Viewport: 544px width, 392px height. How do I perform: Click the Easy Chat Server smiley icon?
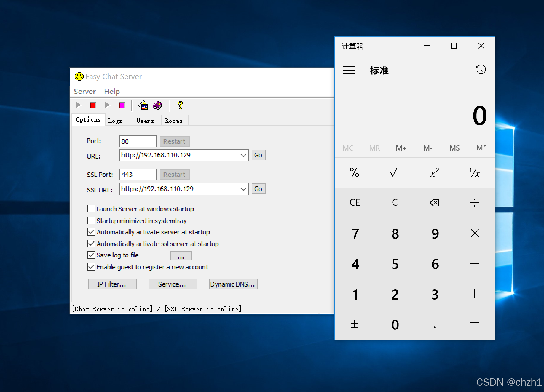coord(79,76)
